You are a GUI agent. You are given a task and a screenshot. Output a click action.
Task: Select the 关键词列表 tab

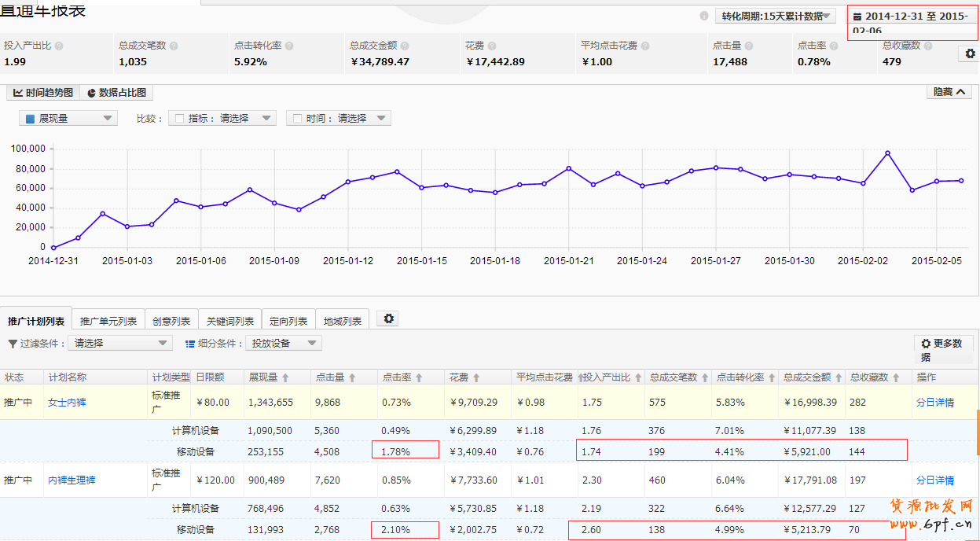click(x=230, y=320)
